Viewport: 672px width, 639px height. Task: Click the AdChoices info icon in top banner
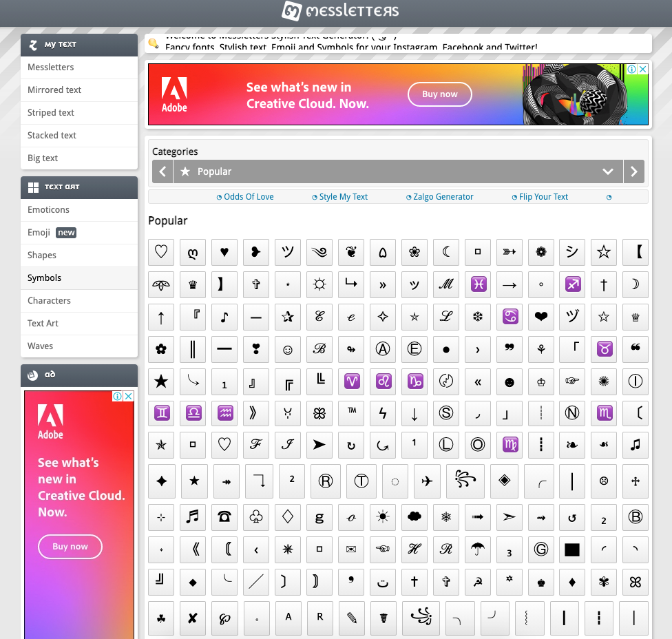click(x=631, y=69)
